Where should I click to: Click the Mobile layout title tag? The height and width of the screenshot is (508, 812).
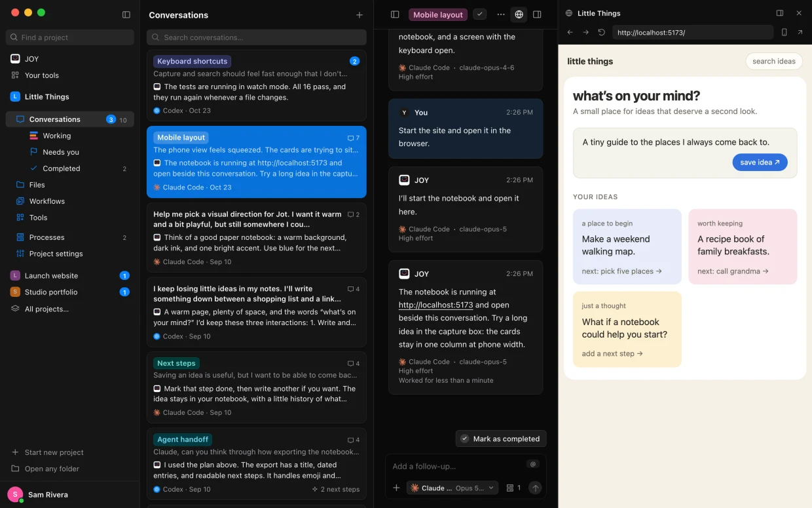439,14
